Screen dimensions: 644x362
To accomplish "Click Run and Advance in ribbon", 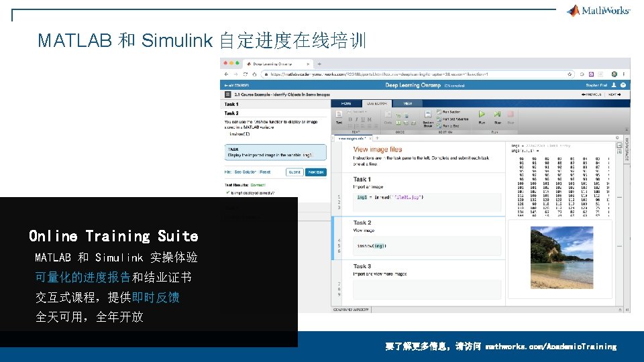I will pyautogui.click(x=453, y=119).
